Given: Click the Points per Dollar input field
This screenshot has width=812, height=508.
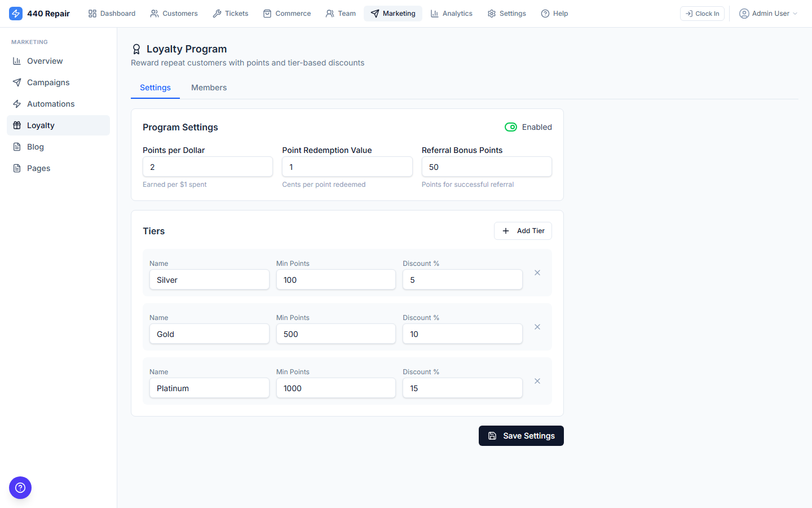Looking at the screenshot, I should 208,167.
